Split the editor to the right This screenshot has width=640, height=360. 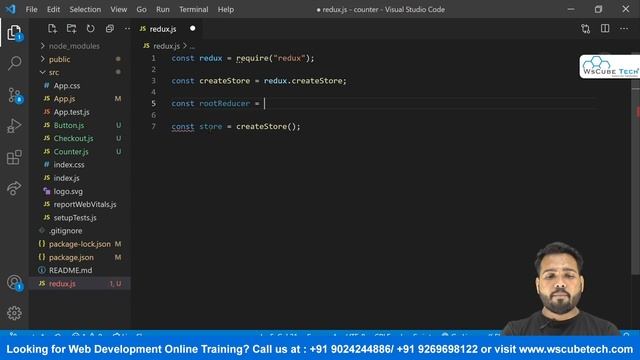[605, 29]
